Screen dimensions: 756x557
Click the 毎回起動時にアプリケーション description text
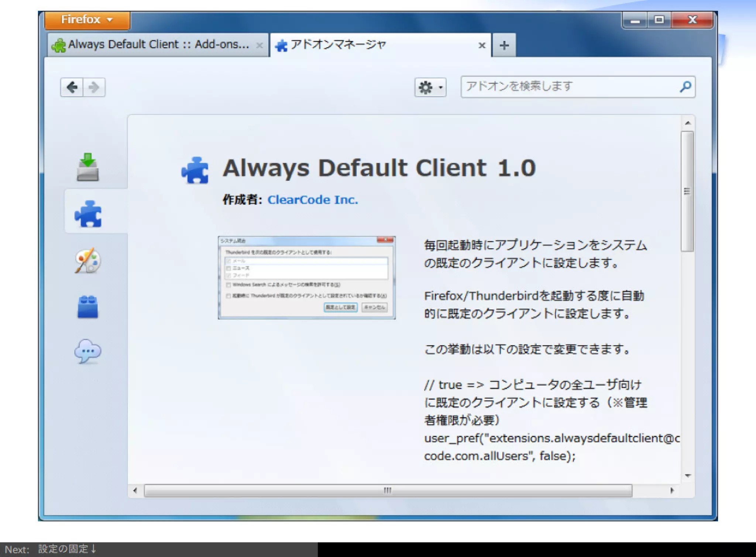click(536, 254)
